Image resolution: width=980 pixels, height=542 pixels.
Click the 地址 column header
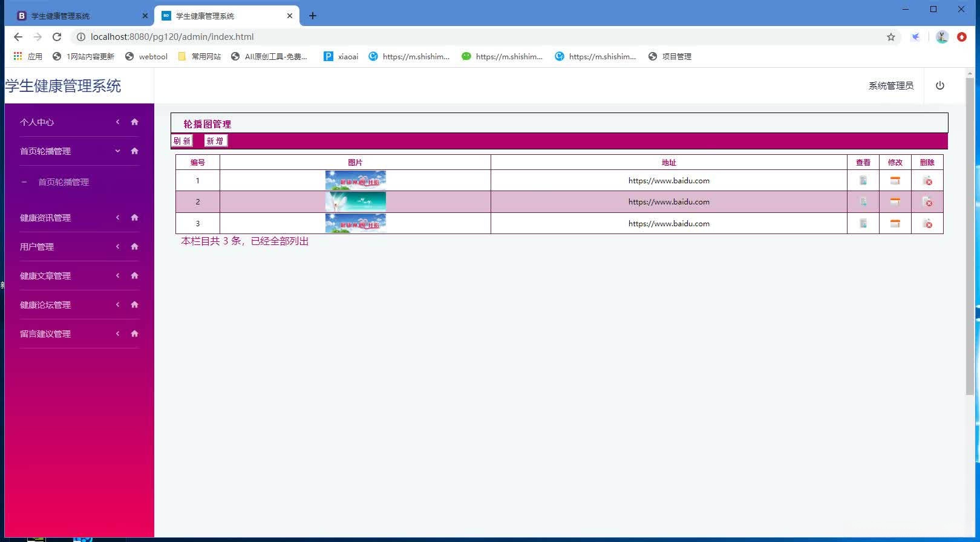point(669,162)
